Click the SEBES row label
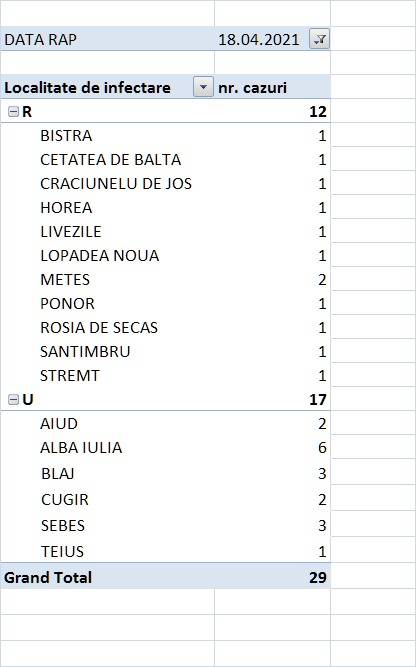 tap(63, 526)
